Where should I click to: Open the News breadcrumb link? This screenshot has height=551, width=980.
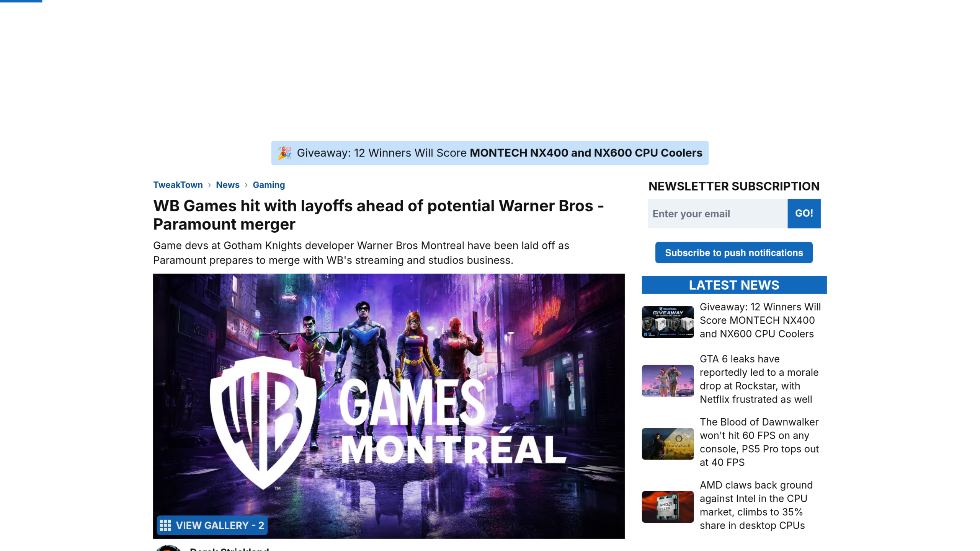(x=228, y=185)
